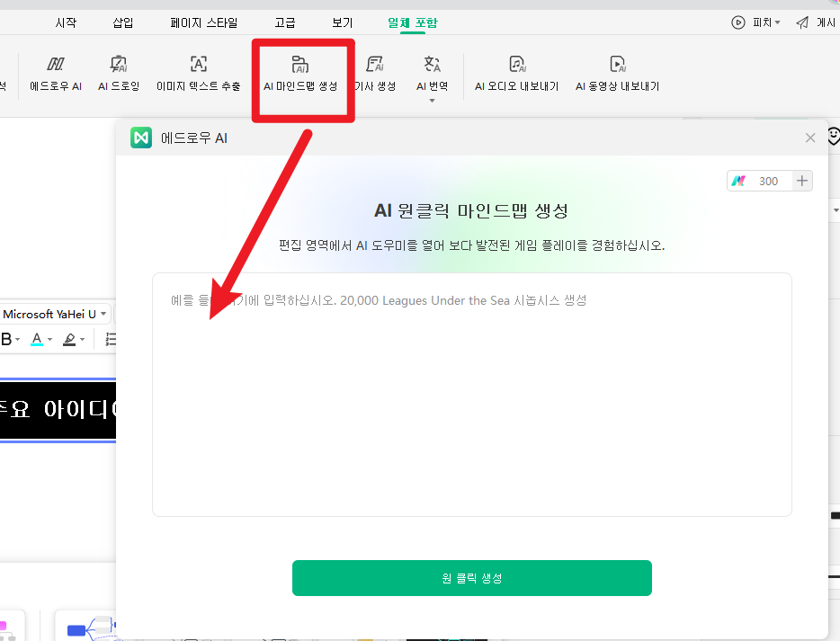The image size is (840, 641).
Task: Go to the 보기 tab
Action: [342, 22]
